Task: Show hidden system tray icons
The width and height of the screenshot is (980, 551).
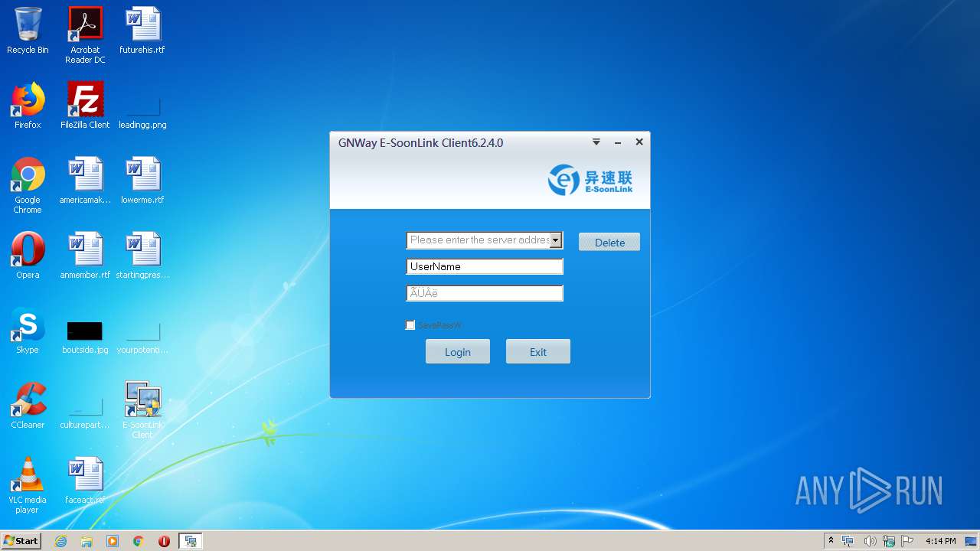Action: tap(831, 541)
